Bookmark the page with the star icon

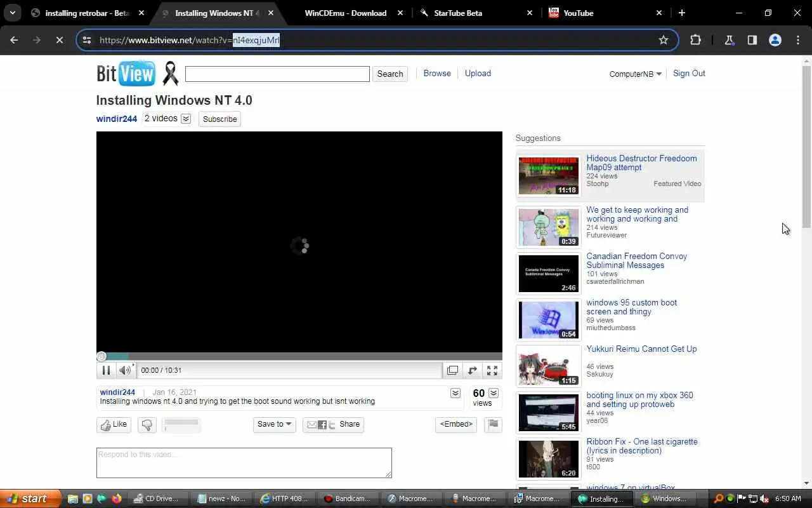pos(664,40)
